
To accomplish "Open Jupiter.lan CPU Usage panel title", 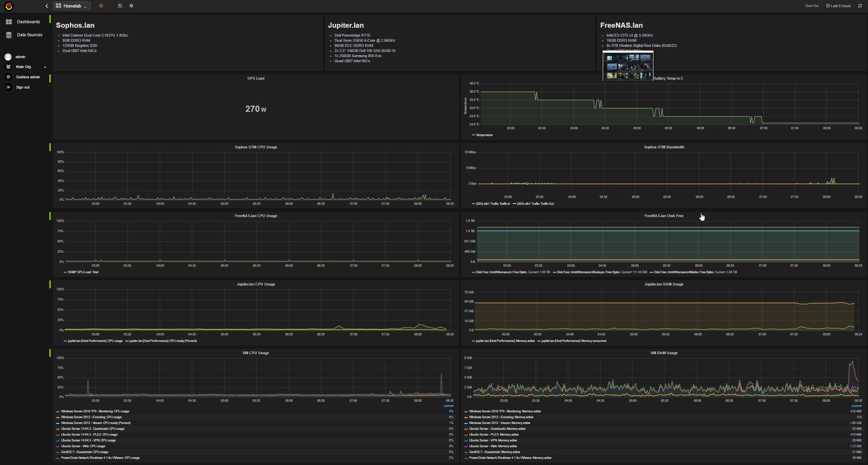I will (256, 284).
